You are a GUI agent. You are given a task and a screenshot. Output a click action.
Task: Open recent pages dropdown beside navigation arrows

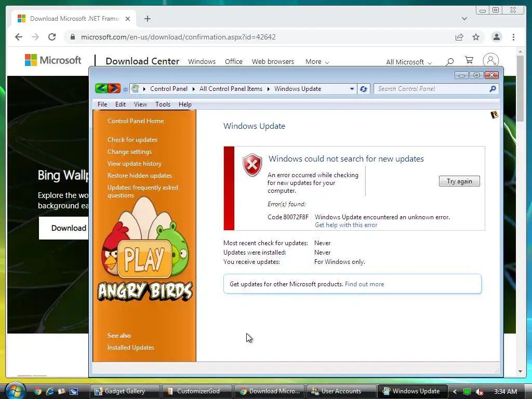tap(125, 89)
